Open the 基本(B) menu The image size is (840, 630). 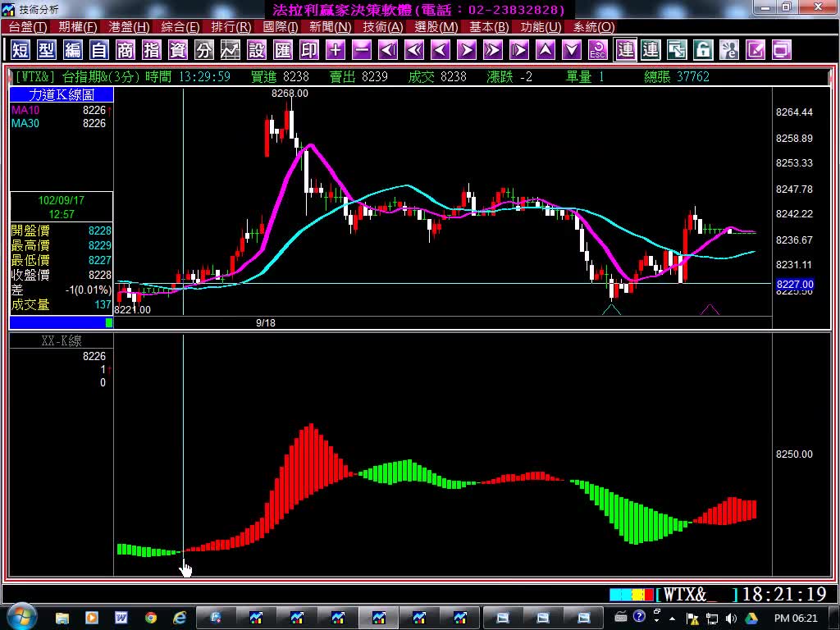[x=489, y=27]
